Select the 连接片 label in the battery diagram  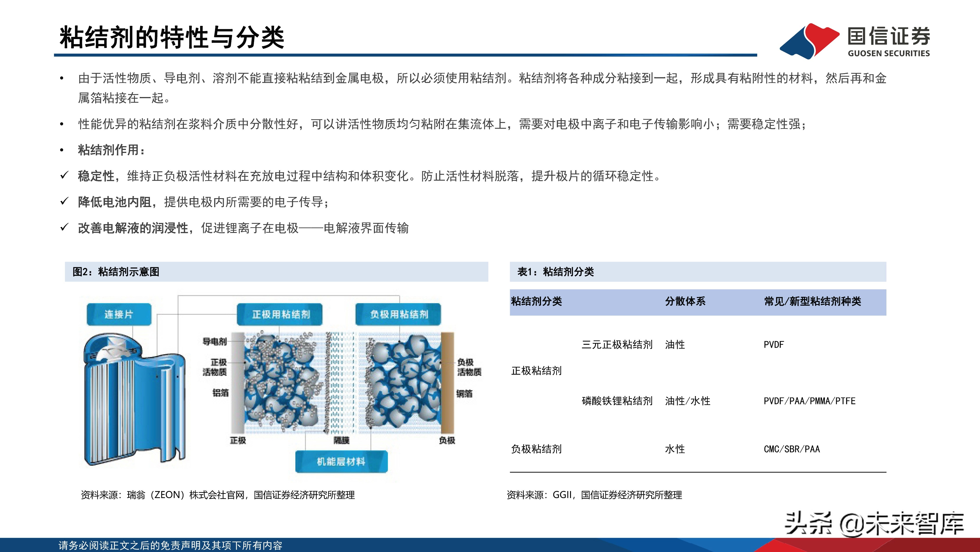(119, 315)
